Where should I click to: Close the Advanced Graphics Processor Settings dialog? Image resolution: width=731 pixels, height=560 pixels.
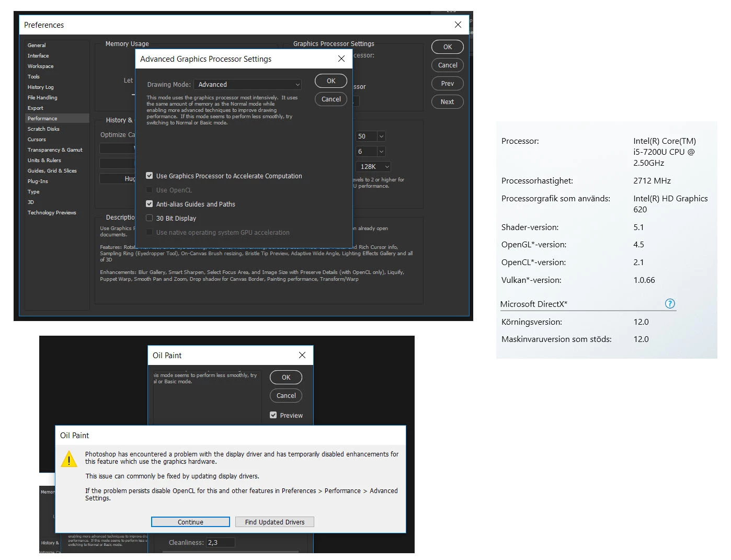click(341, 59)
